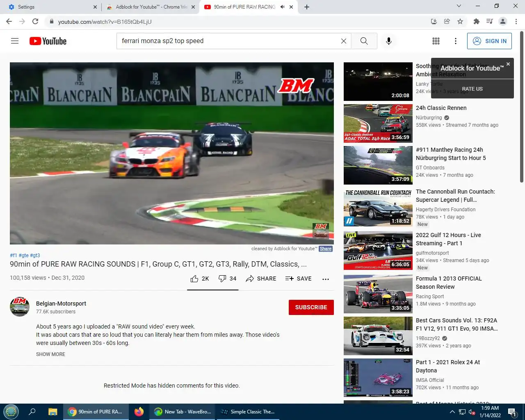Viewport: 525px width, 420px height.
Task: Open the Belgian-Motorsport channel name
Action: point(61,304)
